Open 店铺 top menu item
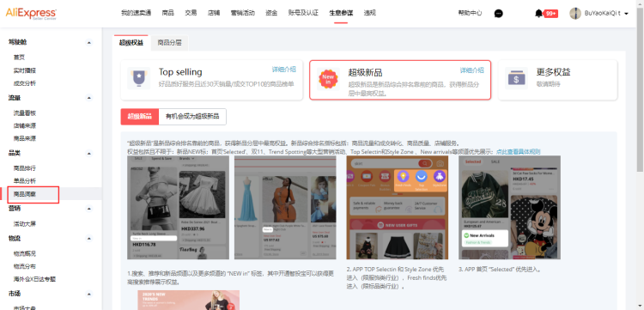Screen dimensions: 644x310 click(214, 13)
